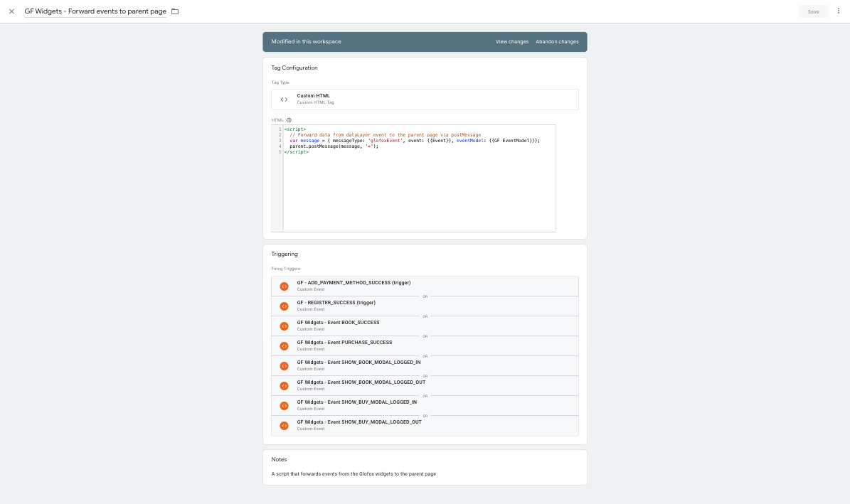Viewport: 850px width, 504px height.
Task: Click the Save button
Action: click(813, 11)
